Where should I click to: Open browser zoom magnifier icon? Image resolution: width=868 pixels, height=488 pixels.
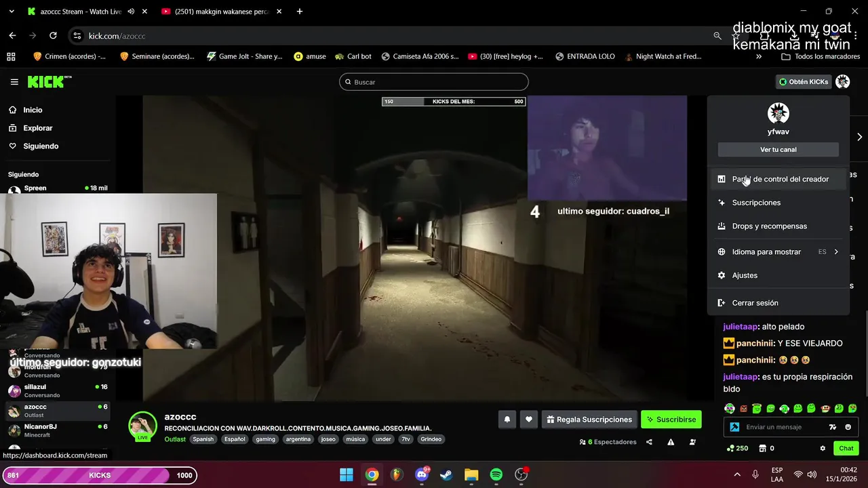click(x=717, y=36)
